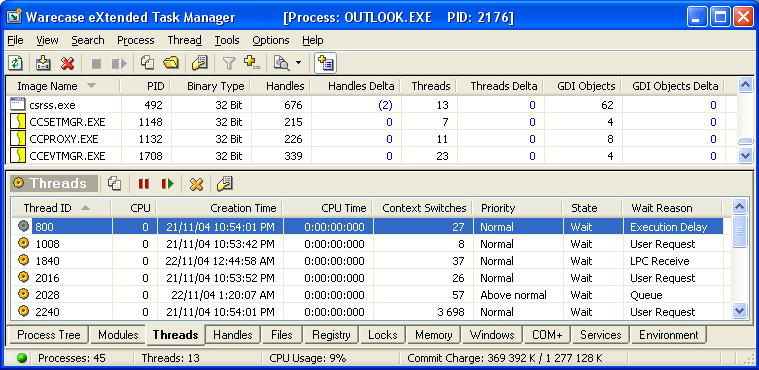This screenshot has height=370, width=759.
Task: Click the gear icon of thread 1008
Action: 23,243
